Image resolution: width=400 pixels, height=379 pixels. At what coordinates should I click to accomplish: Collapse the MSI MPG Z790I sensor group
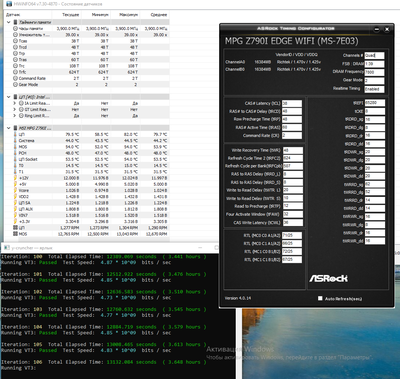click(9, 128)
